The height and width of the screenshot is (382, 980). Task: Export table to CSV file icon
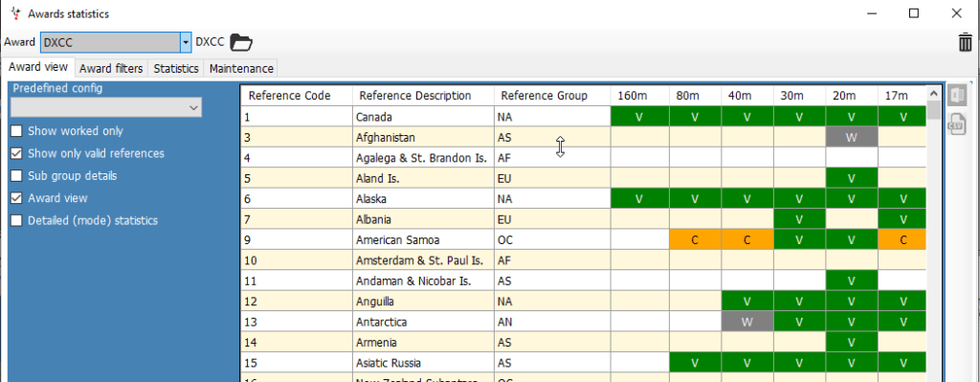point(956,124)
